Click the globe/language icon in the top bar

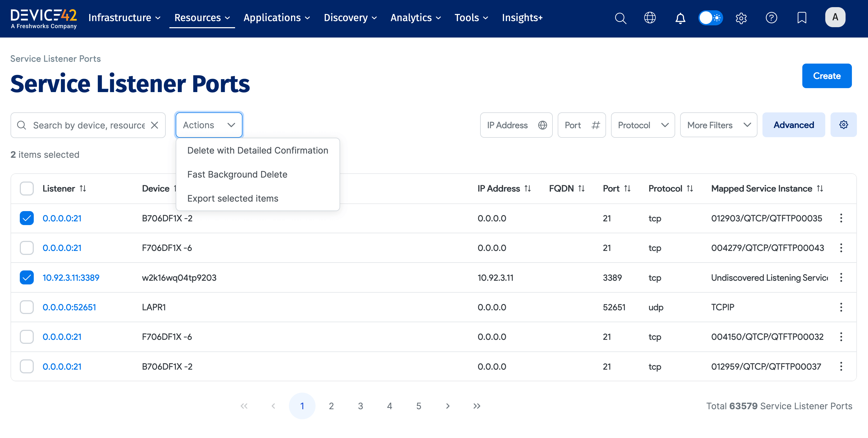coord(650,18)
